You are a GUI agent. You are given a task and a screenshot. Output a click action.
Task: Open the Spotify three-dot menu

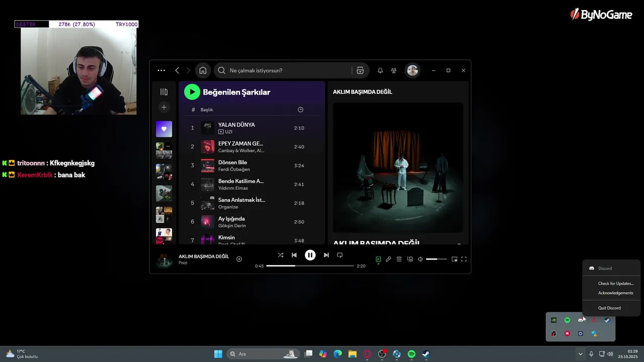(161, 70)
